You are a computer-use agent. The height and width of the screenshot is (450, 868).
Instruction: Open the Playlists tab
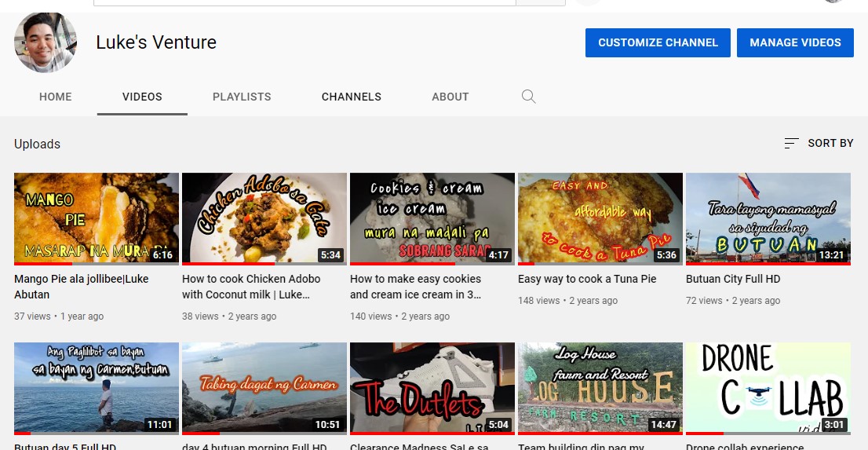click(242, 97)
